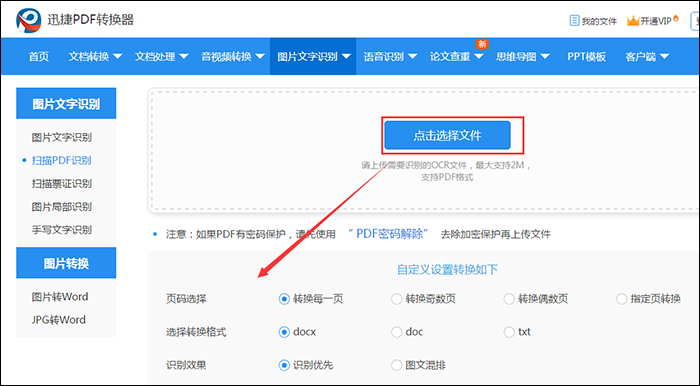This screenshot has width=700, height=386.
Task: Click 新 badge on 论文查重
Action: 482,44
